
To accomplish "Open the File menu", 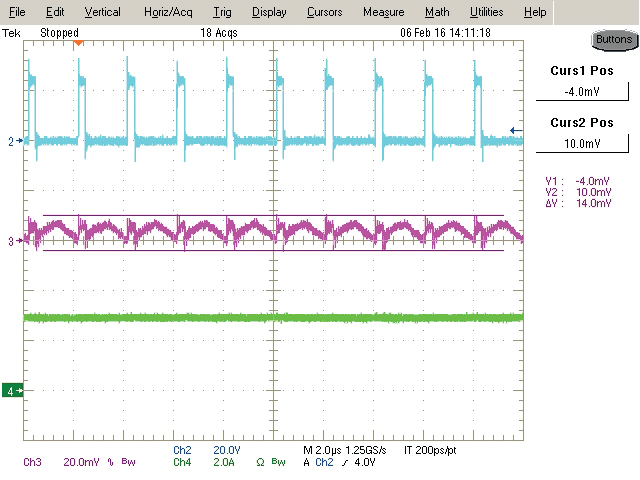I will pyautogui.click(x=18, y=12).
